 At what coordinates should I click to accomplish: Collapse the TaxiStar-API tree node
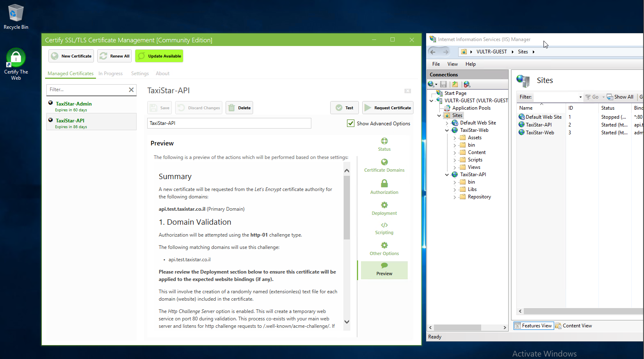tap(447, 175)
